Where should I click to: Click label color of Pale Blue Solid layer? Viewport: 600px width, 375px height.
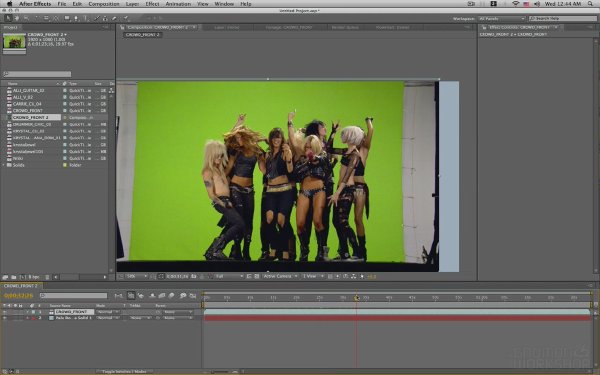tap(33, 318)
